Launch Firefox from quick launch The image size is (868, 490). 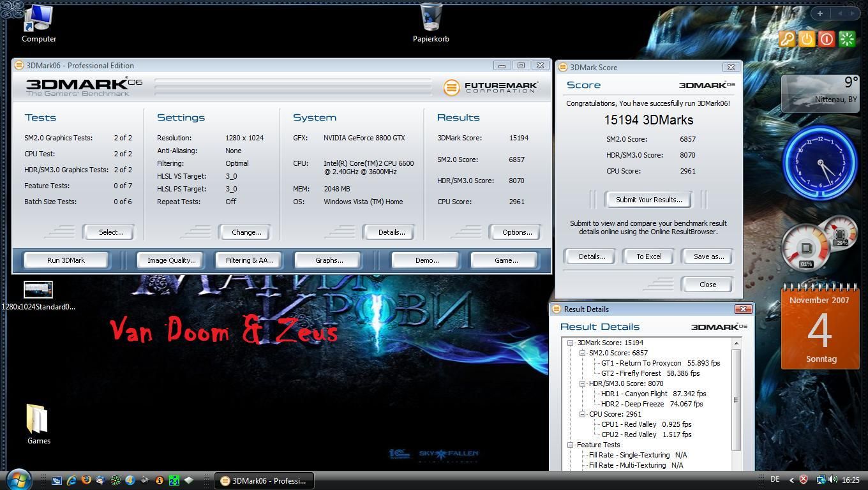(x=86, y=480)
